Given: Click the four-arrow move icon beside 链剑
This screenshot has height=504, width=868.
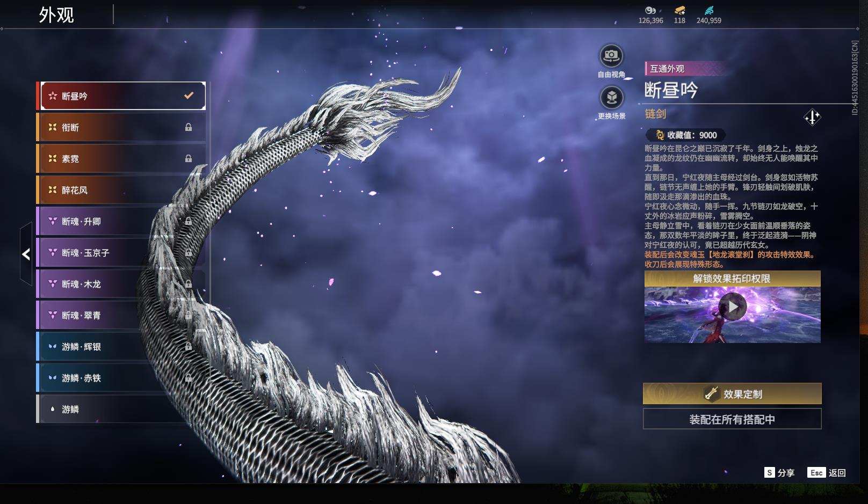Looking at the screenshot, I should point(812,117).
